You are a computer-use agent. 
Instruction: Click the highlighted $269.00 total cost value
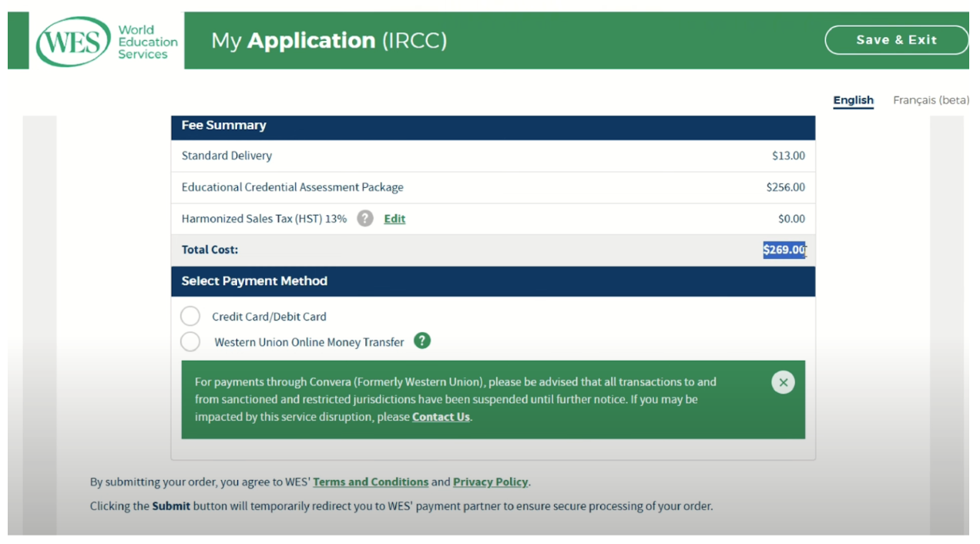[x=784, y=249]
